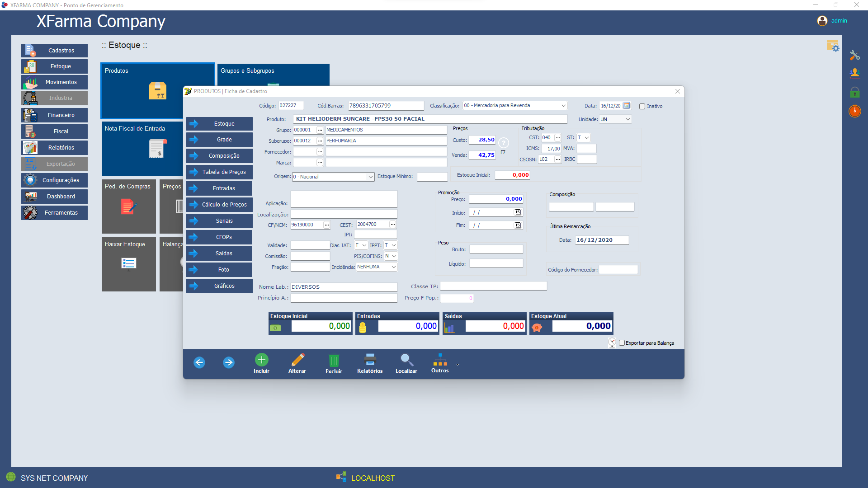
Task: Click the Excluir trash icon
Action: (334, 361)
